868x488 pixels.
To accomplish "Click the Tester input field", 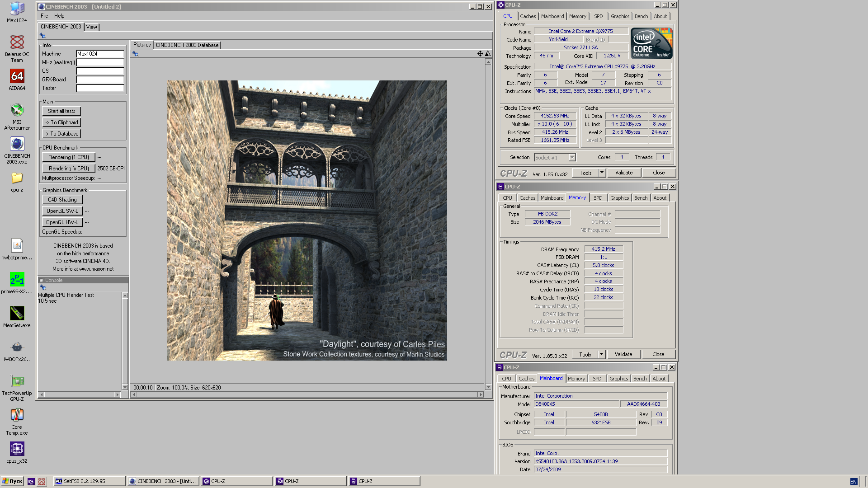I will pos(100,88).
